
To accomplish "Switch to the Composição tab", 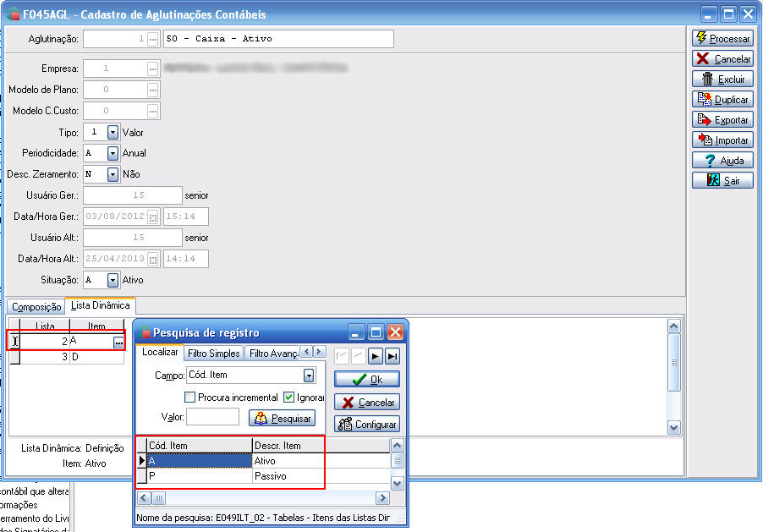I will pyautogui.click(x=36, y=307).
